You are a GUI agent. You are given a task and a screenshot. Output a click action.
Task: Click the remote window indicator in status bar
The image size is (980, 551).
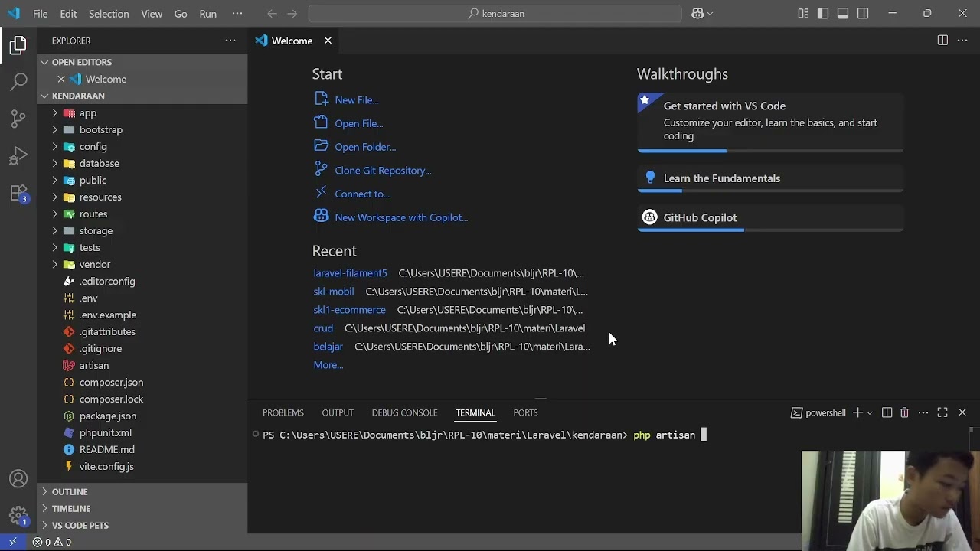point(12,542)
